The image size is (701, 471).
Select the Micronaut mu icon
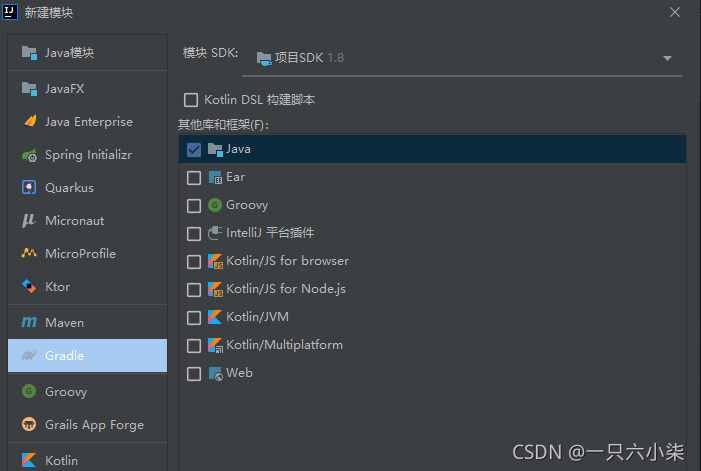[29, 220]
